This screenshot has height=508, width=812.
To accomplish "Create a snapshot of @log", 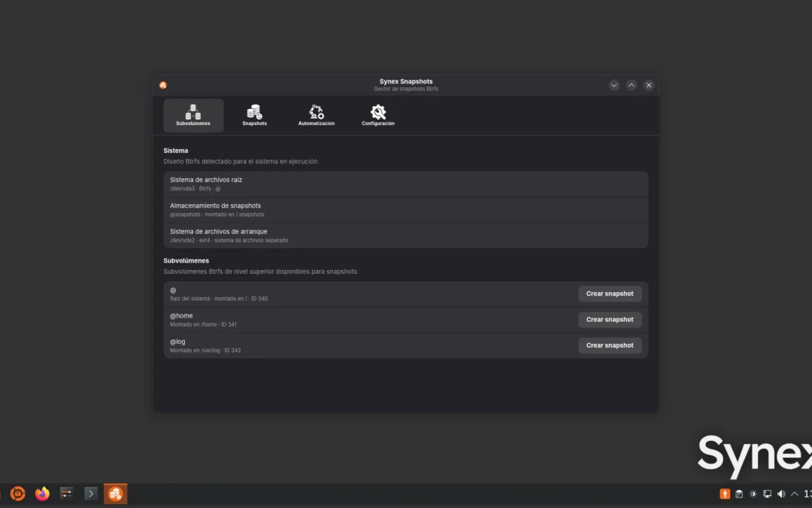I will [610, 345].
